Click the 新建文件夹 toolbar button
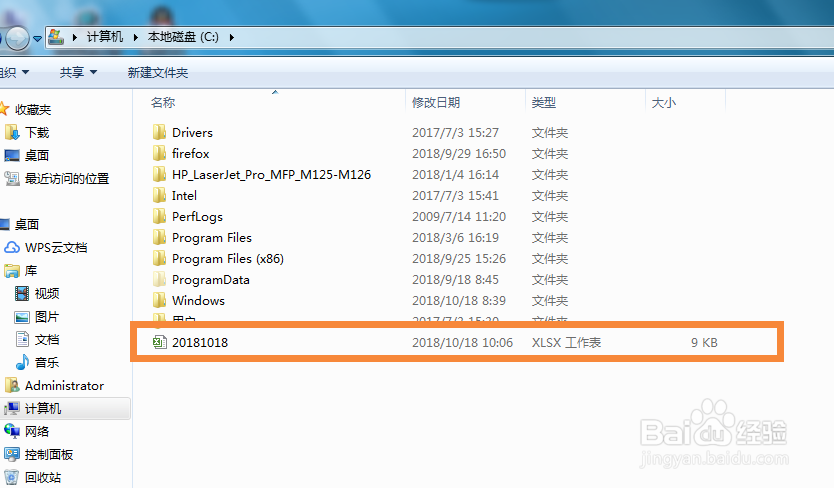The height and width of the screenshot is (488, 834). 158,72
